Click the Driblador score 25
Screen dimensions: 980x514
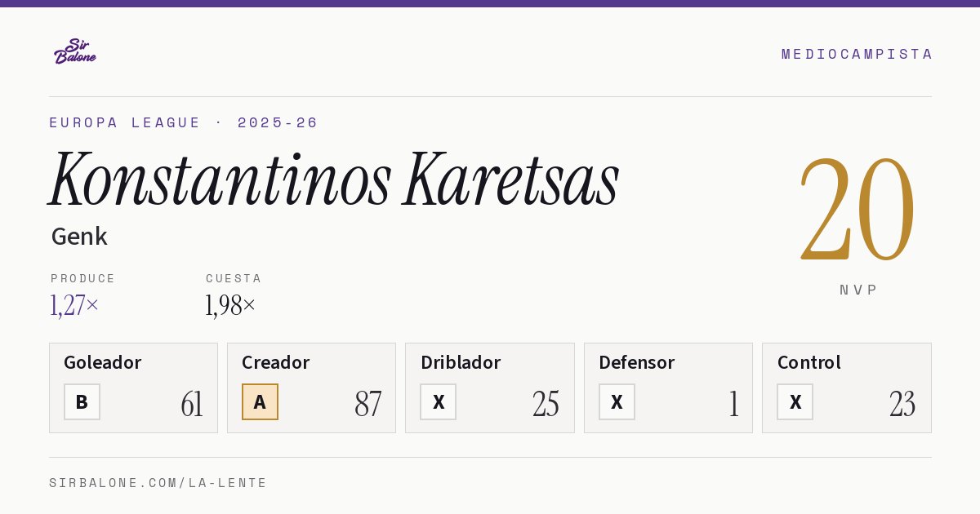click(546, 404)
